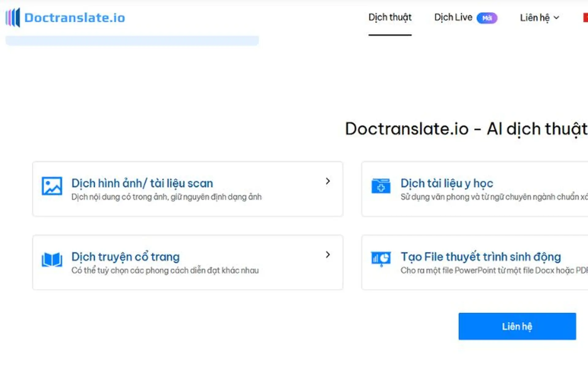
Task: Open the Dịch Live menu item
Action: [x=453, y=17]
